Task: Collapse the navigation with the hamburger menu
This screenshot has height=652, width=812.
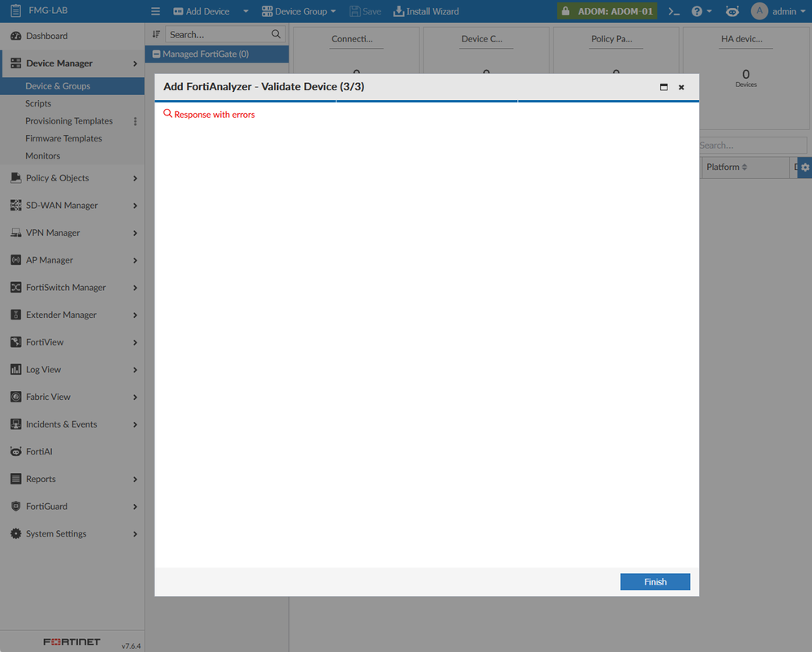Action: pos(154,11)
